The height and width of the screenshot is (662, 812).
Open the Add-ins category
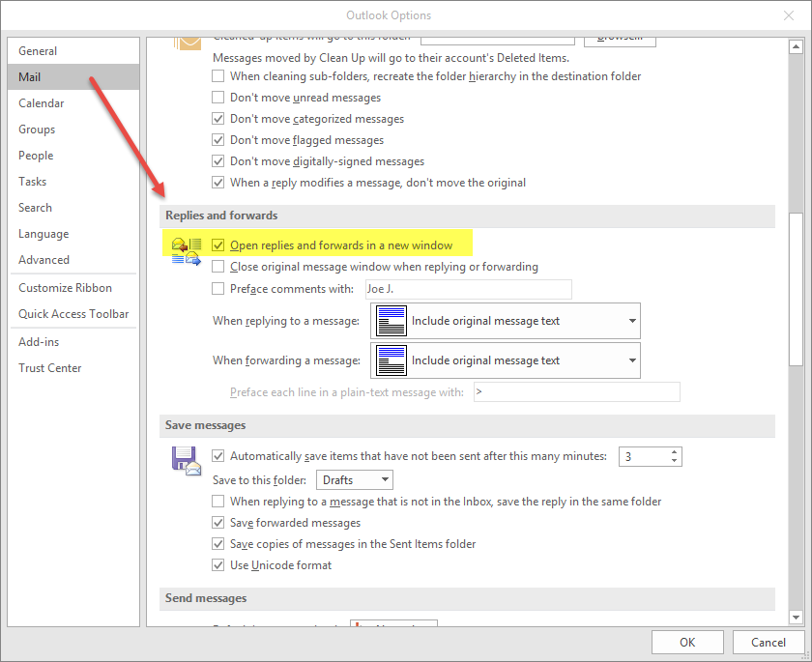click(x=73, y=341)
